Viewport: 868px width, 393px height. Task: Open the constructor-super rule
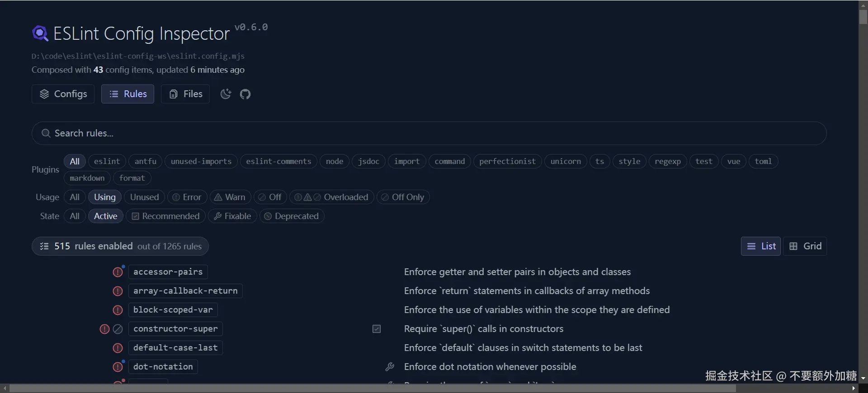(175, 329)
